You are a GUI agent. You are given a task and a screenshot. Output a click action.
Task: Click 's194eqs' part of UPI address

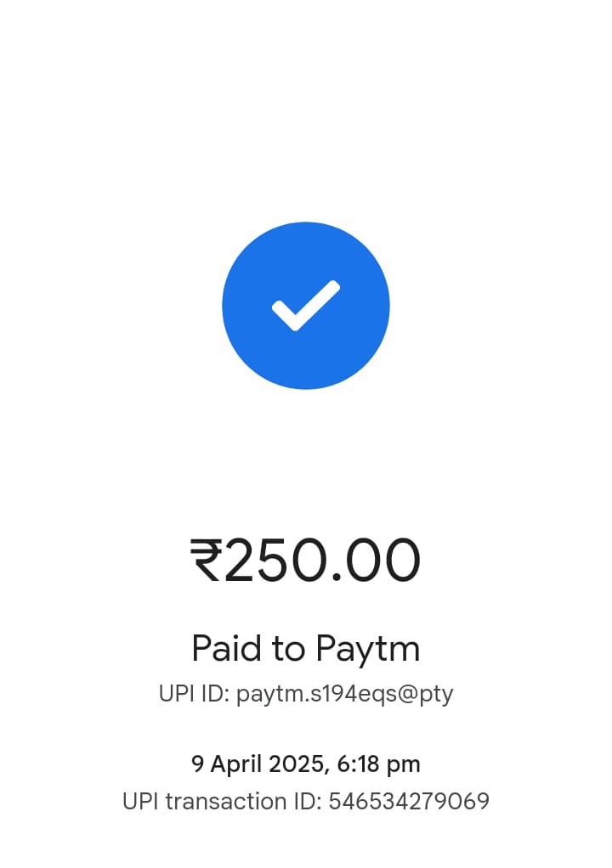click(x=352, y=694)
